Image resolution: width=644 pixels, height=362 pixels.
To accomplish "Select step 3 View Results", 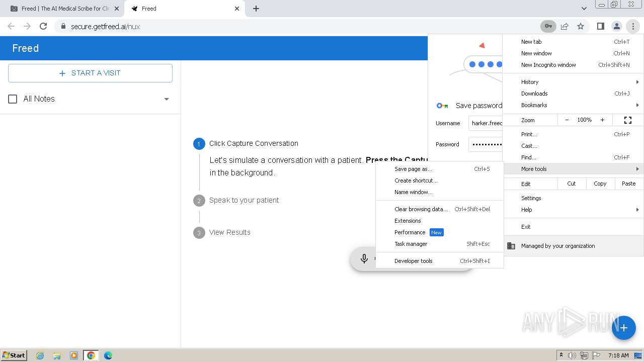I will pos(222,233).
